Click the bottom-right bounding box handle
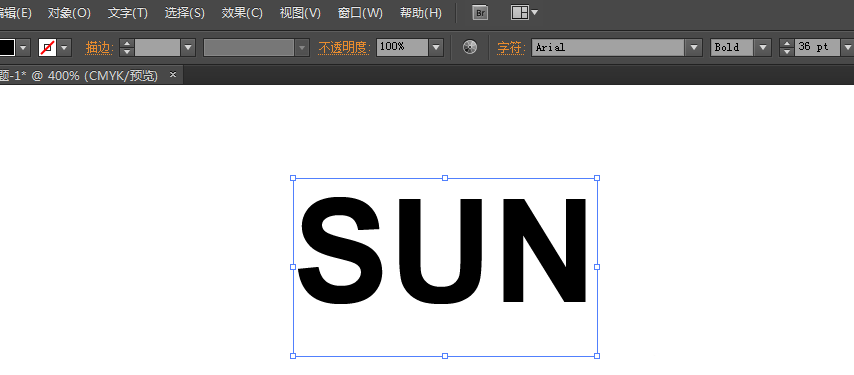The height and width of the screenshot is (375, 854). coord(597,356)
